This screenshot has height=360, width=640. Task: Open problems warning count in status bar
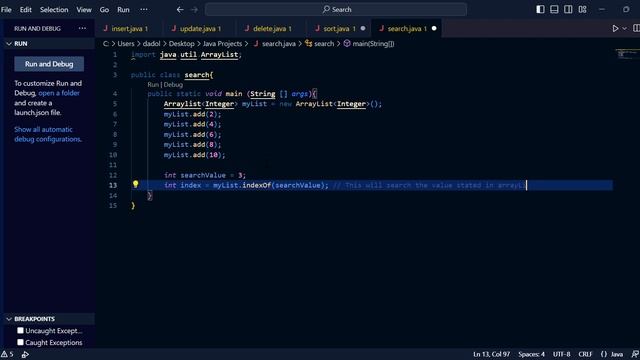tap(7, 354)
